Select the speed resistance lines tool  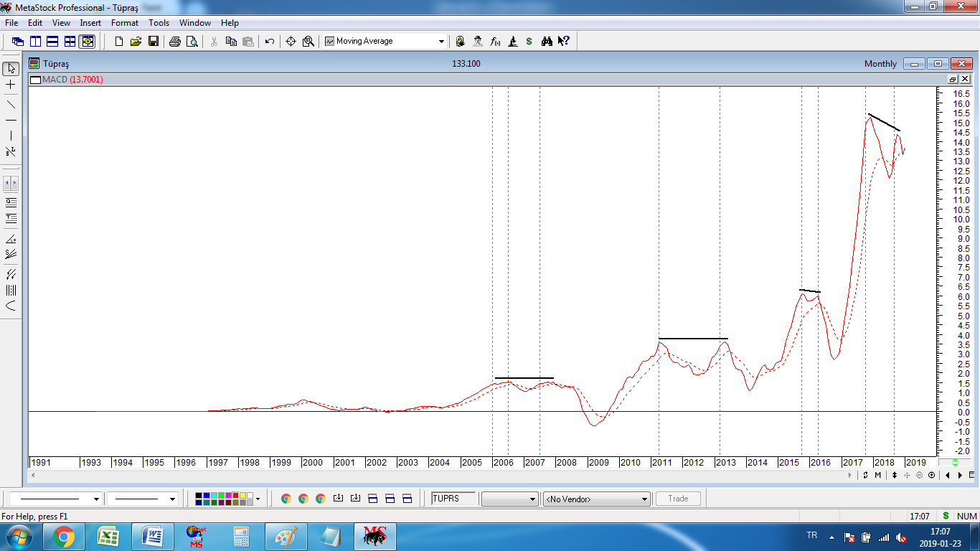(x=11, y=254)
